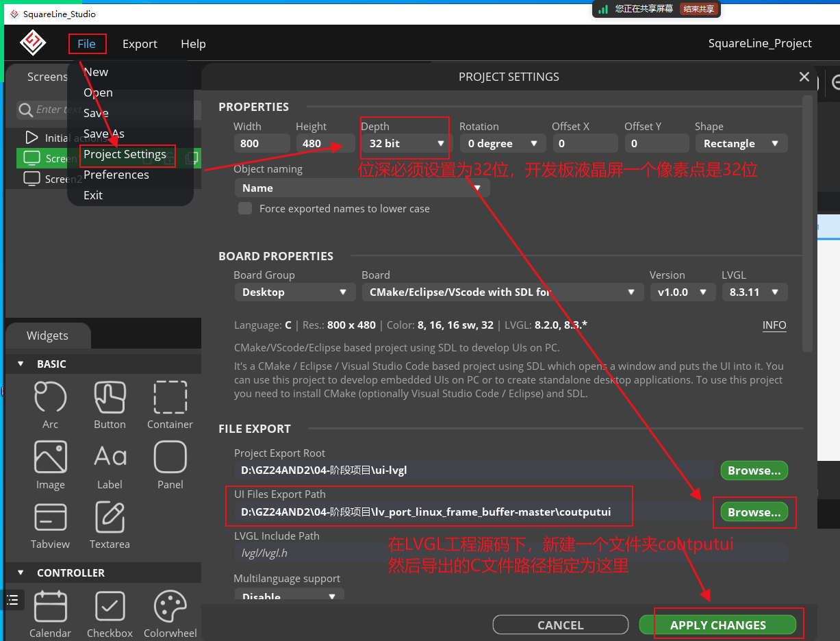
Task: Click the SquareLine_Project title text
Action: (760, 43)
